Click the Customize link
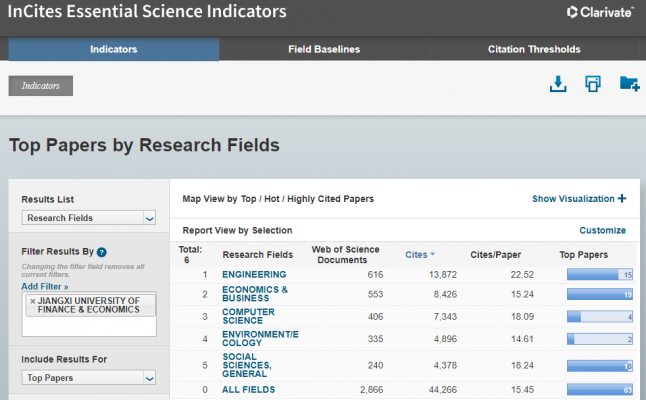646x400 pixels. (602, 230)
